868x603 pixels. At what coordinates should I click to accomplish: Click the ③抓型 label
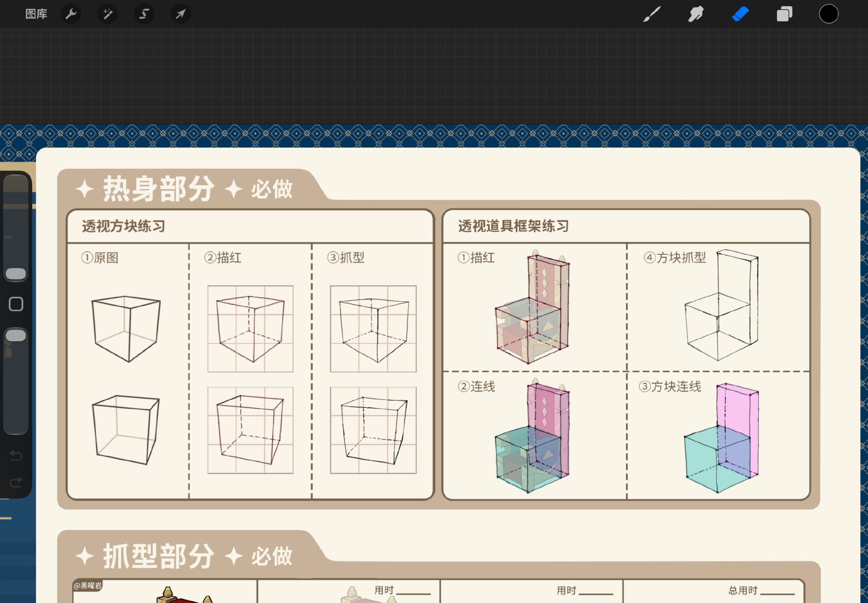(x=346, y=258)
